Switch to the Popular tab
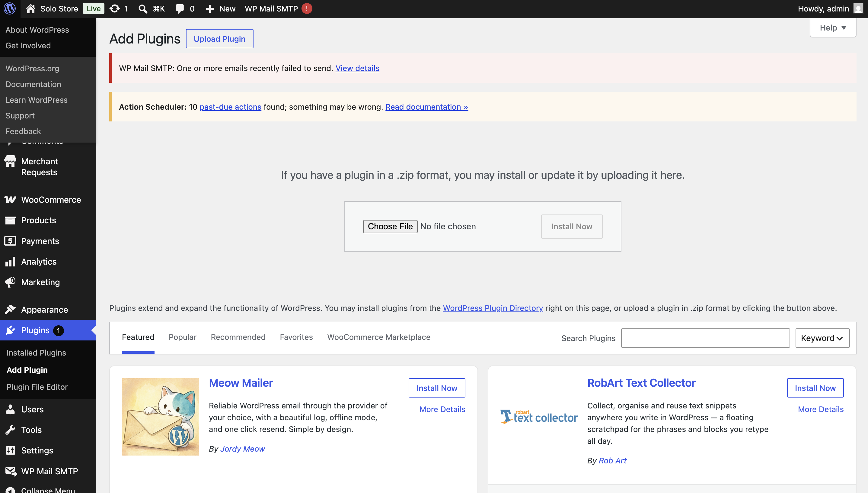Viewport: 868px width, 493px height. [x=182, y=337]
